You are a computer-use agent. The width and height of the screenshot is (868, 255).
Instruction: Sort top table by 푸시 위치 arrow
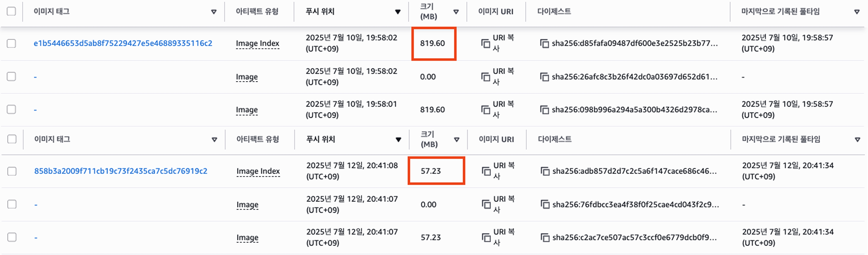pyautogui.click(x=398, y=12)
